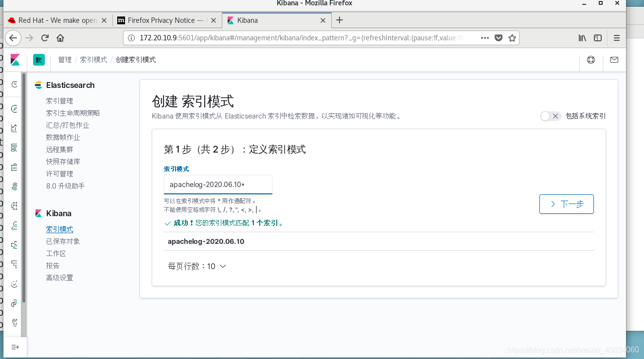
Task: Select the Kibana browser tab
Action: pos(277,20)
